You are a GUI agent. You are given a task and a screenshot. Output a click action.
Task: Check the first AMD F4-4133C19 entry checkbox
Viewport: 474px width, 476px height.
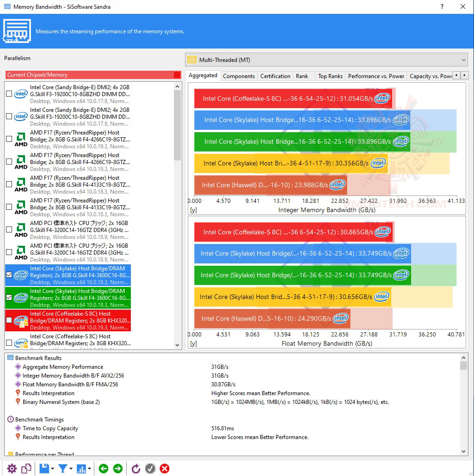[9, 184]
